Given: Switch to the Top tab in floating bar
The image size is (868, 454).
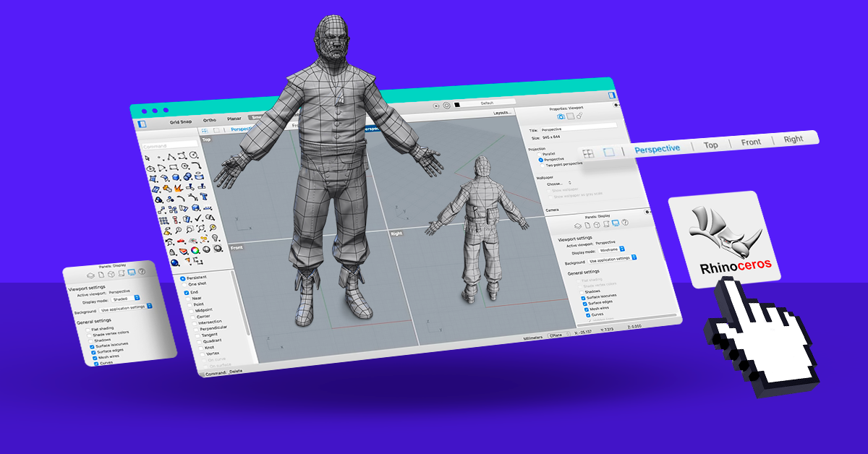Looking at the screenshot, I should point(711,145).
